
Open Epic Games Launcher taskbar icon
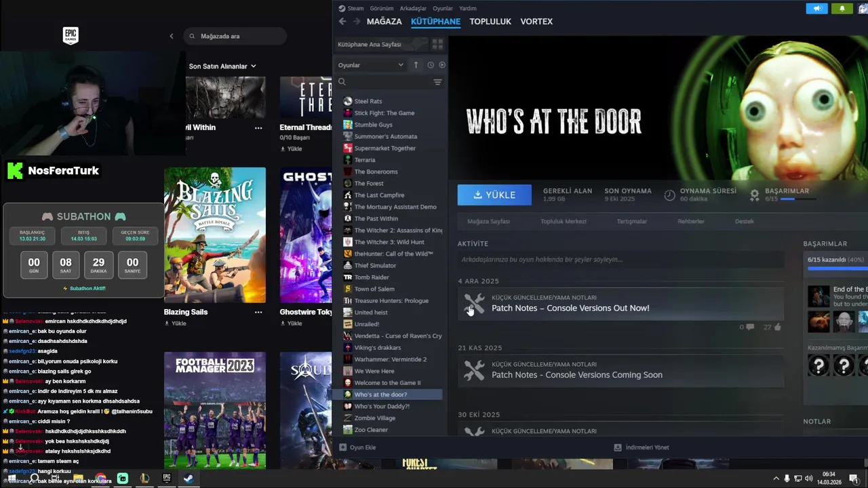tap(166, 478)
